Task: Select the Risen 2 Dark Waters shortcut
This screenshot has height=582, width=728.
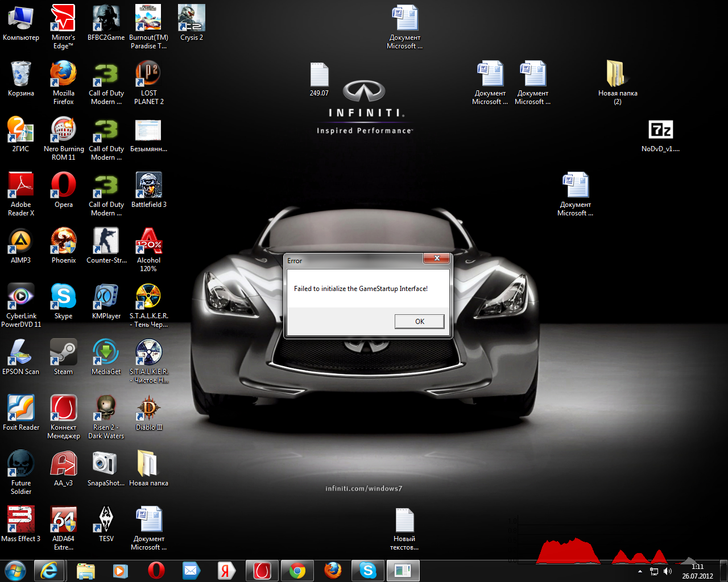Action: (106, 417)
